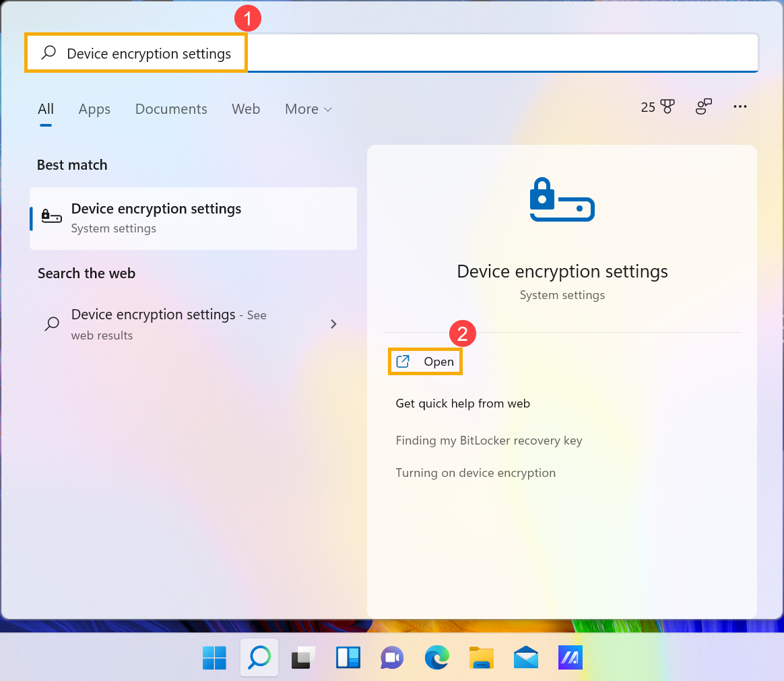Open the Windows Start button
The image size is (784, 681).
[214, 657]
